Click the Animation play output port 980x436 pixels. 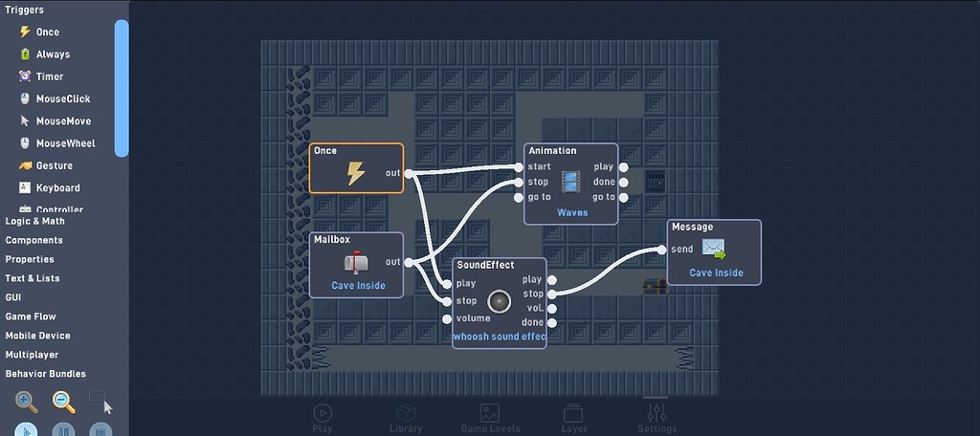[623, 166]
